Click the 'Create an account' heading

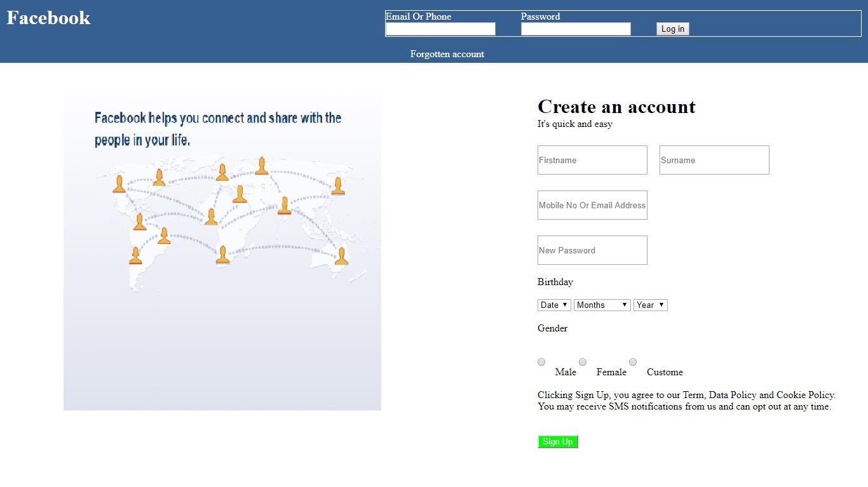coord(616,107)
